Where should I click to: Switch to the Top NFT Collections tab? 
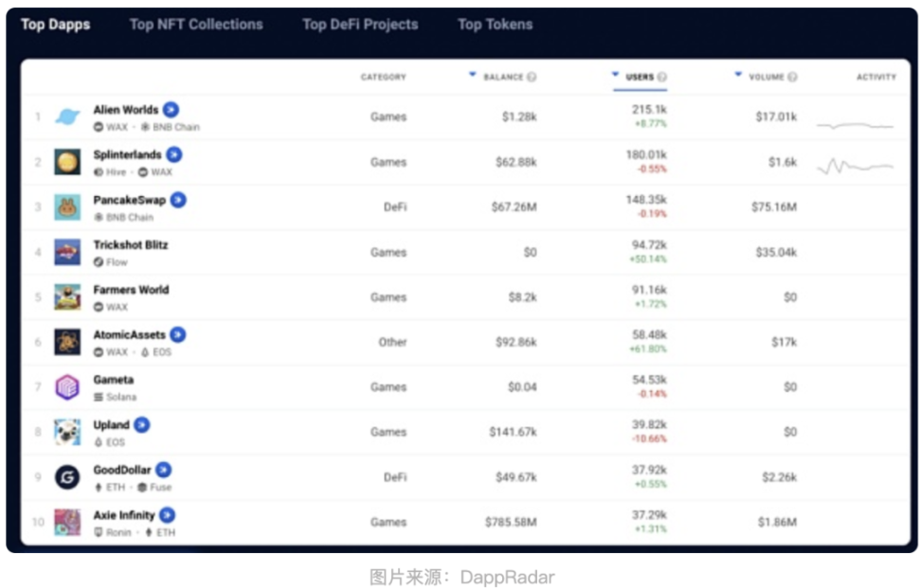point(196,25)
